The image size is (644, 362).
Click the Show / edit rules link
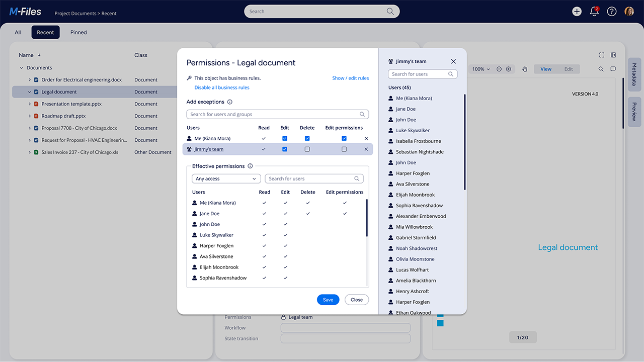click(x=350, y=78)
